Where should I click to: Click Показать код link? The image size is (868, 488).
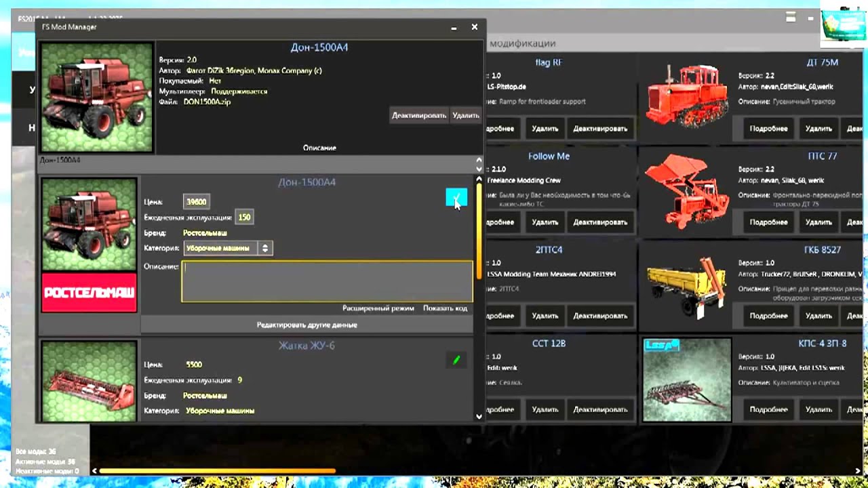click(445, 308)
